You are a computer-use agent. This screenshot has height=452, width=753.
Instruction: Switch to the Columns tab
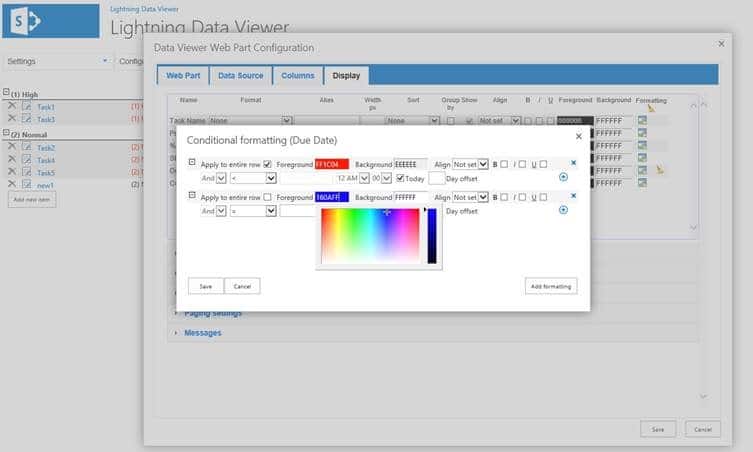point(298,75)
